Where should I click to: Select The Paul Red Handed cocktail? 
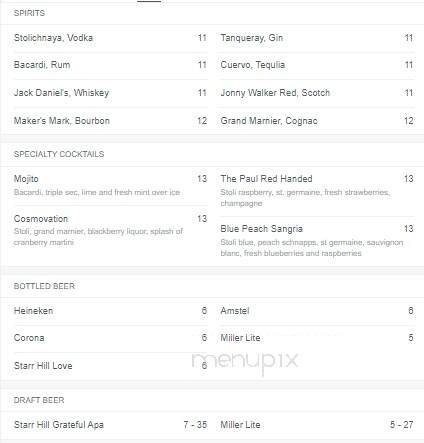(317, 191)
